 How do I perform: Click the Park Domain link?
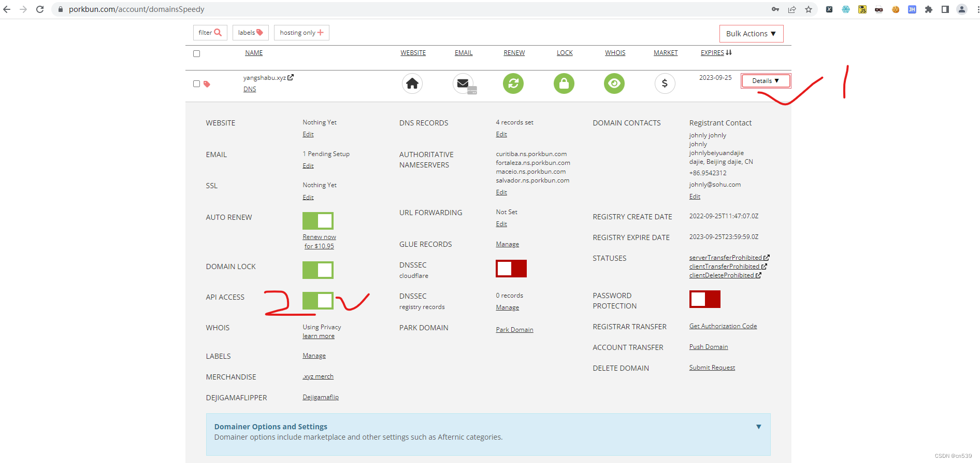[514, 330]
